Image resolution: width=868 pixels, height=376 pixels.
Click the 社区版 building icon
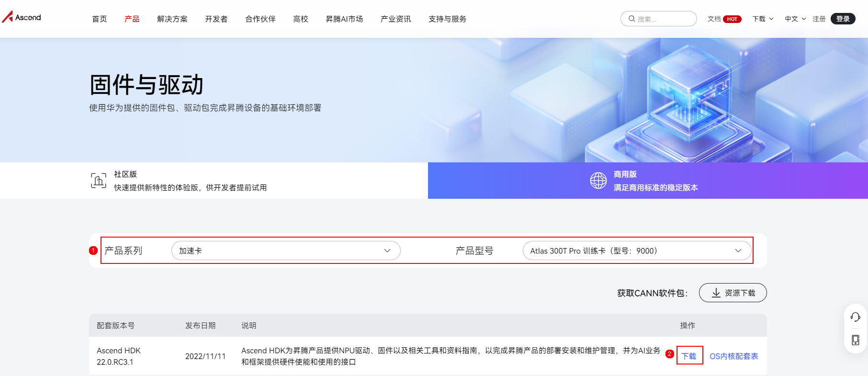click(99, 181)
